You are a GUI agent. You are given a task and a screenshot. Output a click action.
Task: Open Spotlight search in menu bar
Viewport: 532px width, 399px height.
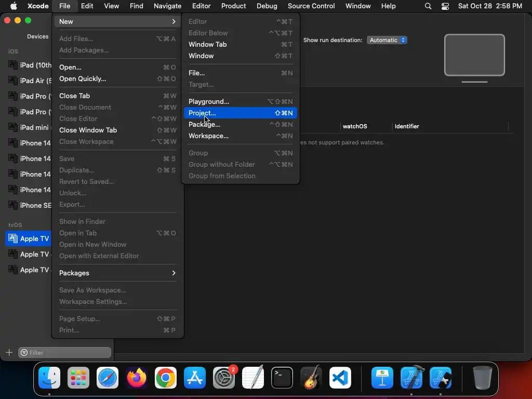pos(428,6)
